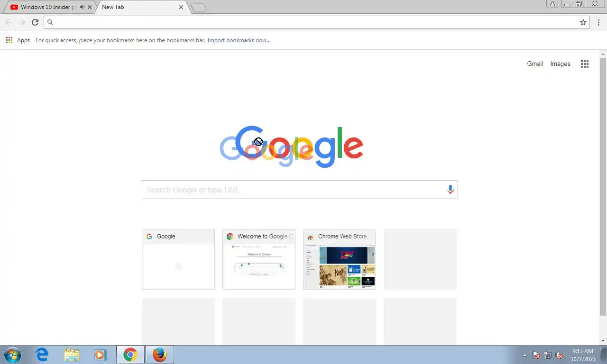
Task: Click the browser forward arrow
Action: pyautogui.click(x=22, y=22)
